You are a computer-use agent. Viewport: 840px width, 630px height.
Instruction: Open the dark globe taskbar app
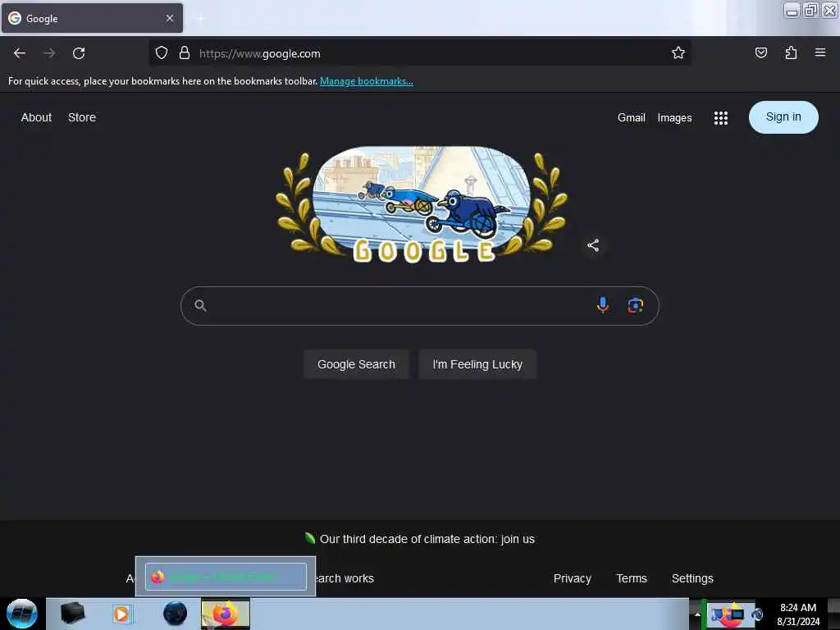[175, 614]
